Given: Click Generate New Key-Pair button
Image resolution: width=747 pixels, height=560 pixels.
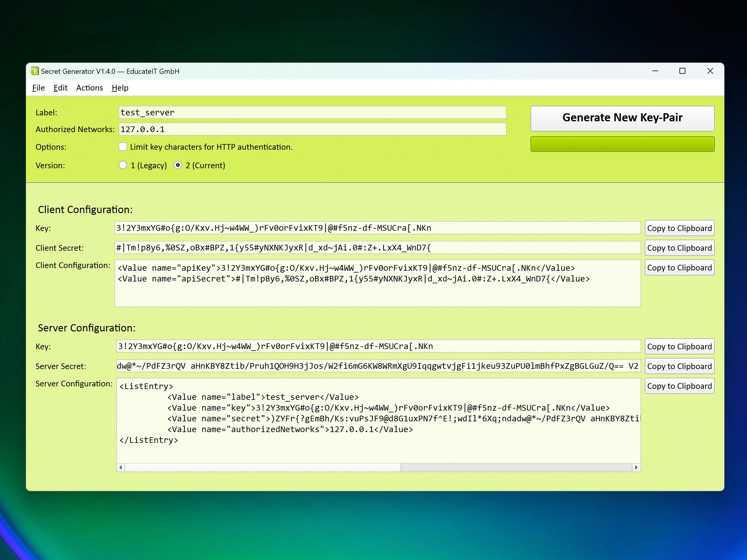Looking at the screenshot, I should (x=622, y=118).
